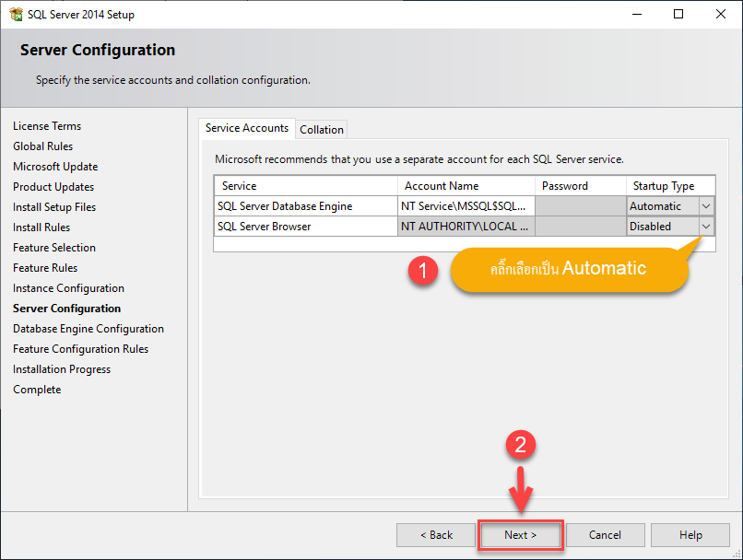Select Instance Configuration in the step list
The image size is (743, 560).
[69, 288]
